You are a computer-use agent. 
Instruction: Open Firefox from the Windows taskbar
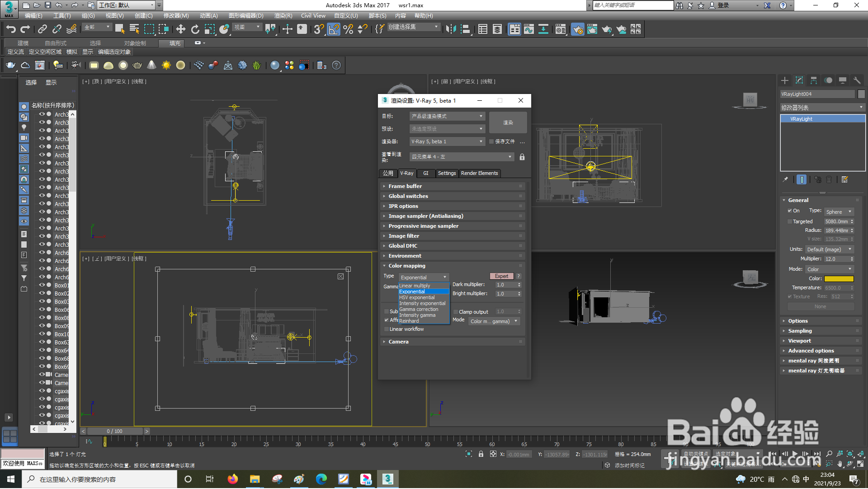pos(233,480)
